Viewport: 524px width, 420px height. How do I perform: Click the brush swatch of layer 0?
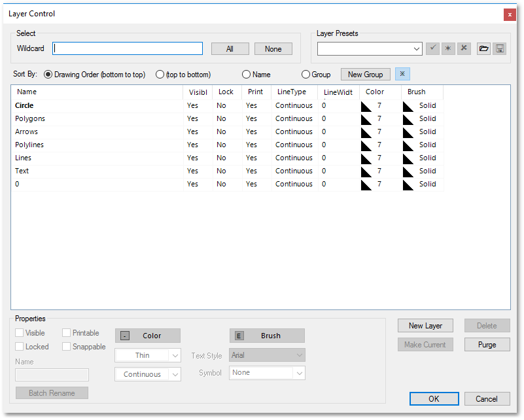pyautogui.click(x=408, y=184)
